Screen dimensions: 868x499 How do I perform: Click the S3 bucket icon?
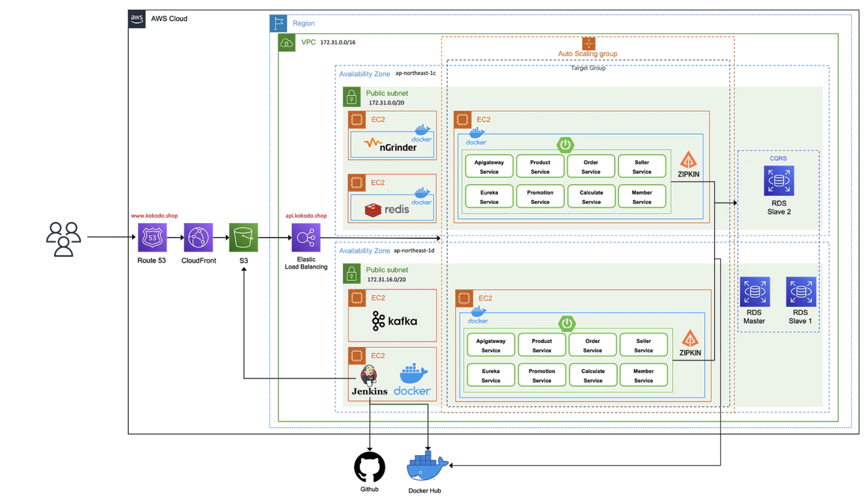click(x=243, y=237)
